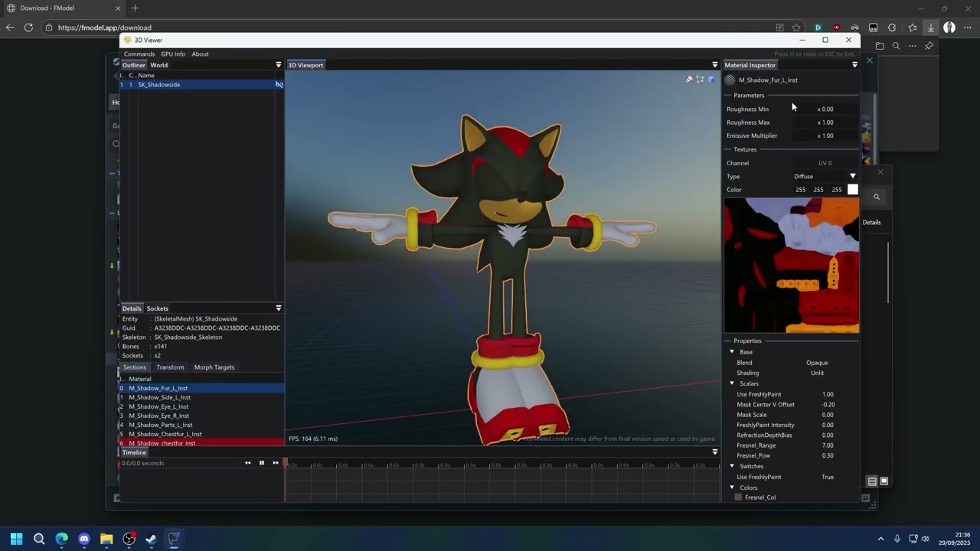Image resolution: width=980 pixels, height=551 pixels.
Task: Select material M_Shadow_Fur_L_Inst row
Action: point(202,388)
